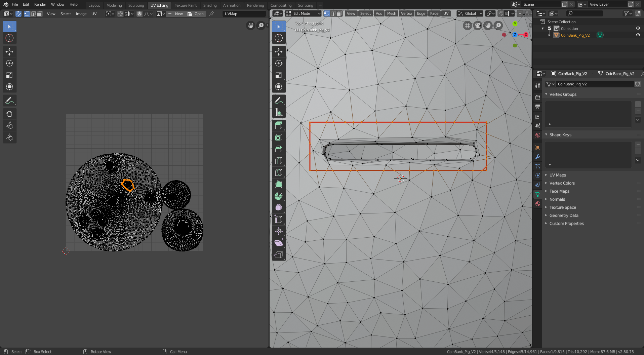The width and height of the screenshot is (644, 355).
Task: Open the Edit Mode dropdown
Action: coord(303,13)
